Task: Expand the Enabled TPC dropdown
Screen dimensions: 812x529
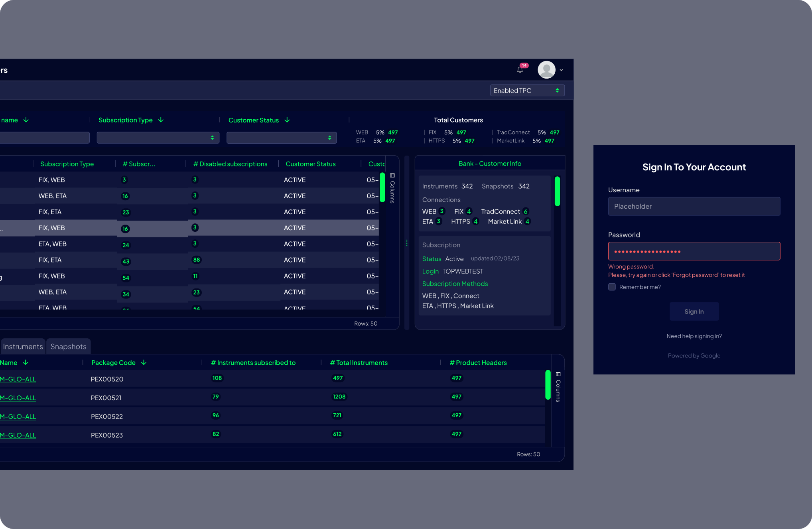Action: (x=527, y=91)
